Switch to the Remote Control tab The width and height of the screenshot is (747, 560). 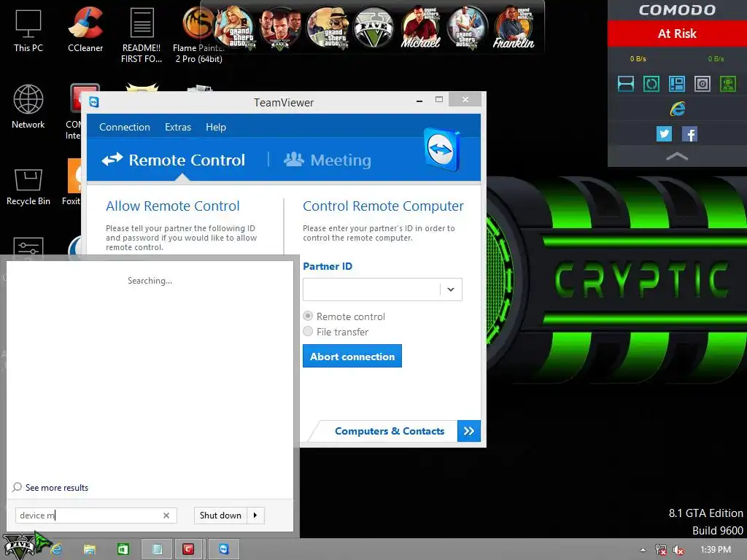[174, 160]
